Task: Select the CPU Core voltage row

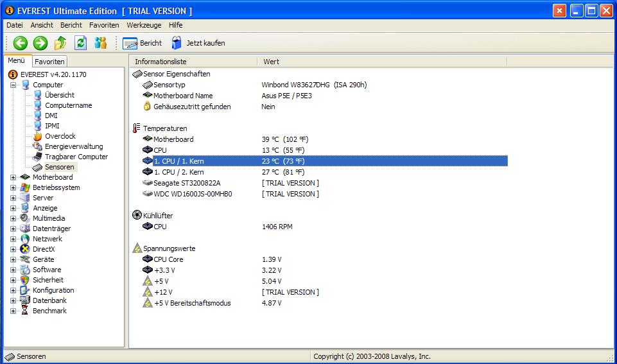Action: coord(318,259)
